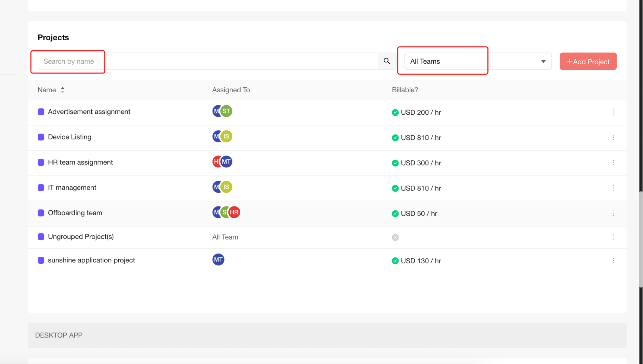Click the HR avatar on Offboarding team

[x=234, y=212]
